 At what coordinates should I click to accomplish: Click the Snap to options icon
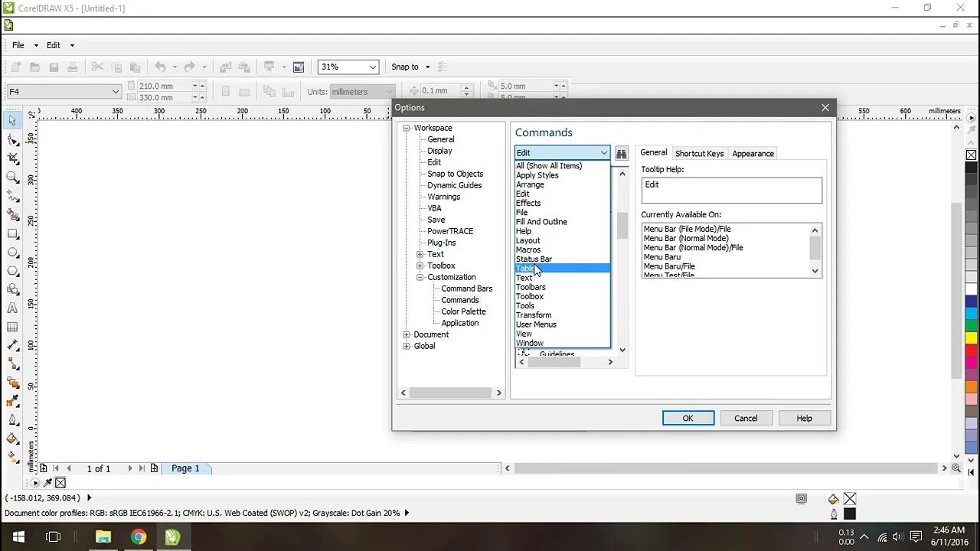tap(443, 67)
